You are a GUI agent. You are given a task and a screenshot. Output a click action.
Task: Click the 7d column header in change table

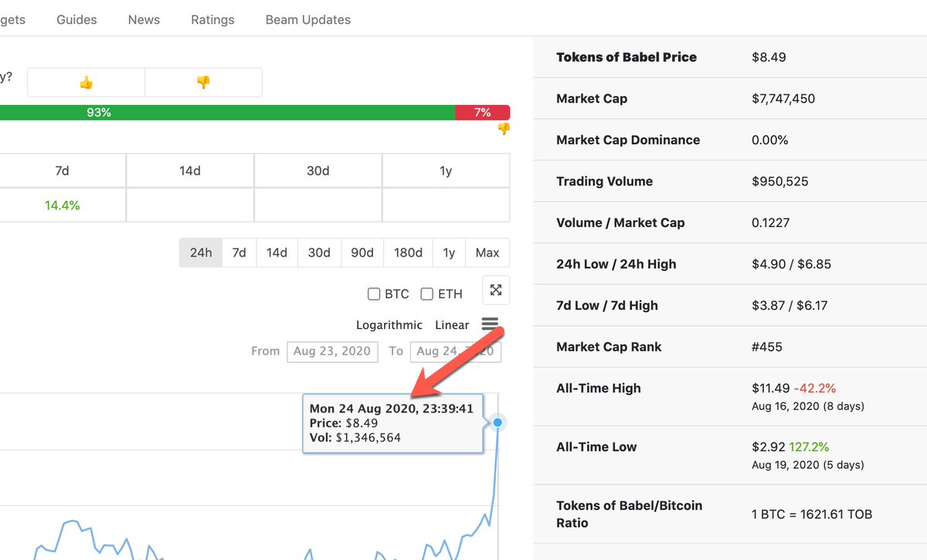point(63,171)
